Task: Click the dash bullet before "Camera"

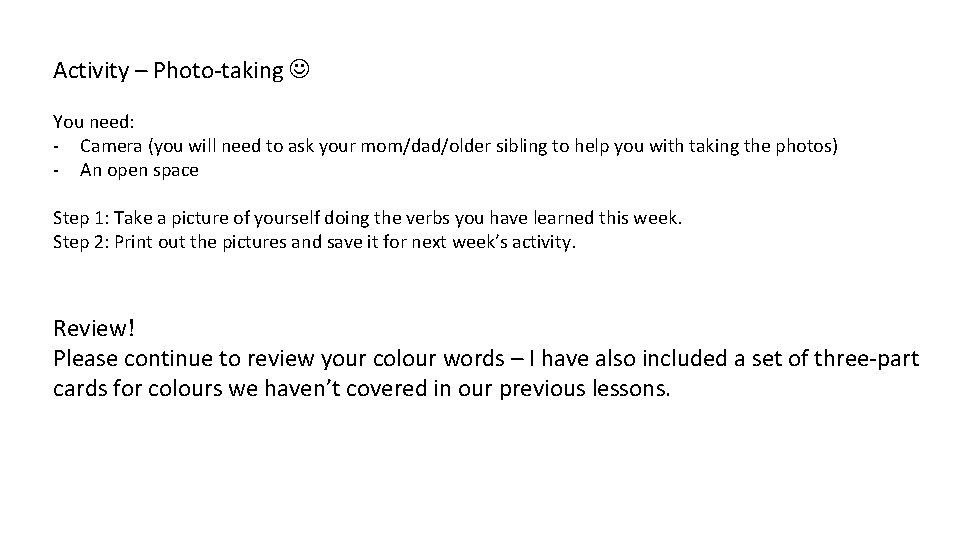Action: (57, 146)
